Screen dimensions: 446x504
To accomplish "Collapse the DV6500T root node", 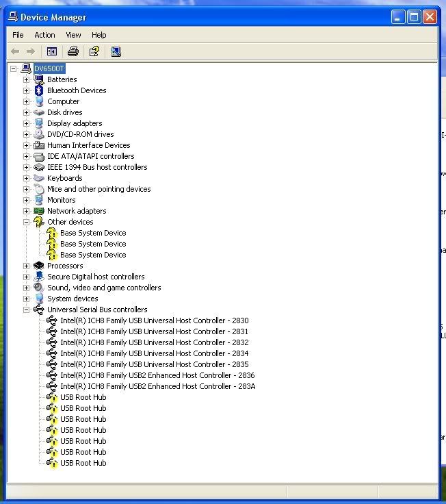I will [x=13, y=68].
